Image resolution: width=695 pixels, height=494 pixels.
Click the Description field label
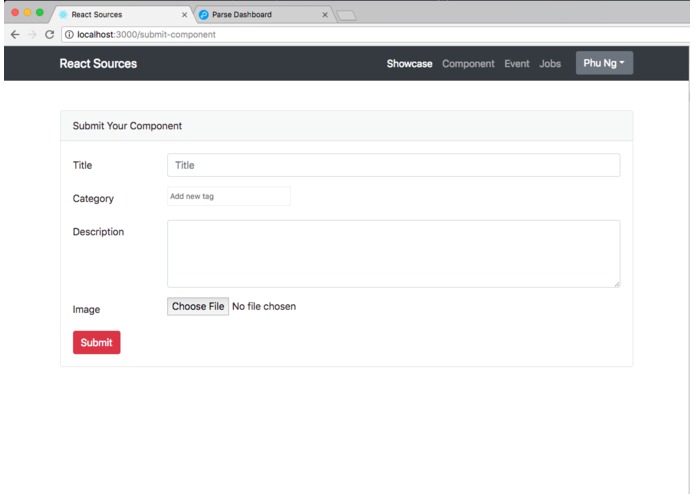point(98,232)
